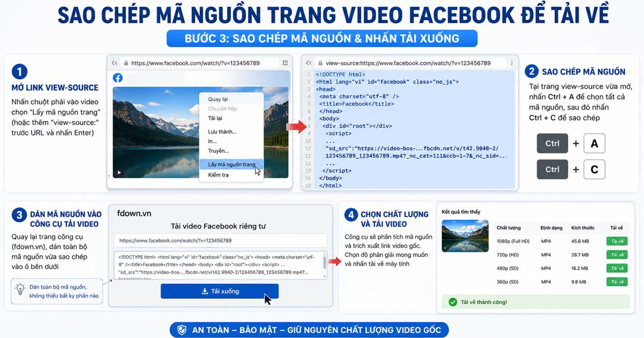This screenshot has height=338, width=644.
Task: Click the green checkmark success icon
Action: [x=453, y=302]
